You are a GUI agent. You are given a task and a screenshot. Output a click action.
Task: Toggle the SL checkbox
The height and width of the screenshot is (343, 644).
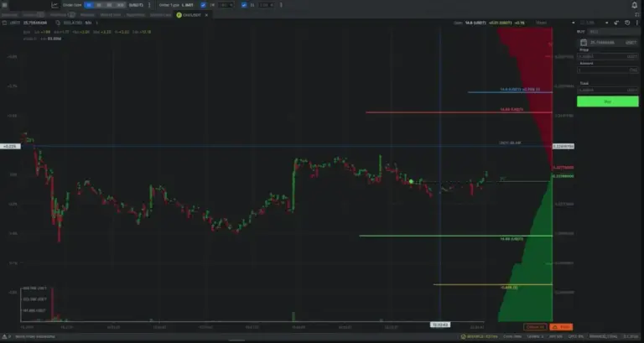coord(244,5)
